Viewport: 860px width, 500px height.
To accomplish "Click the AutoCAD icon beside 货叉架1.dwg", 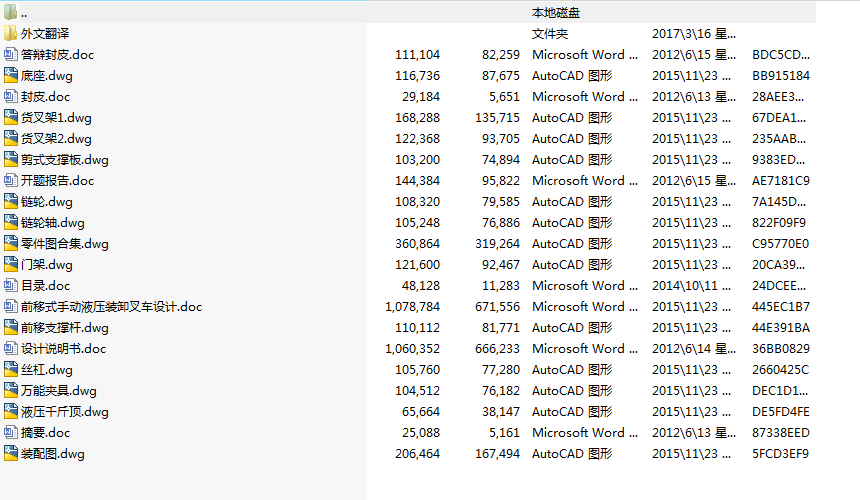I will point(11,117).
